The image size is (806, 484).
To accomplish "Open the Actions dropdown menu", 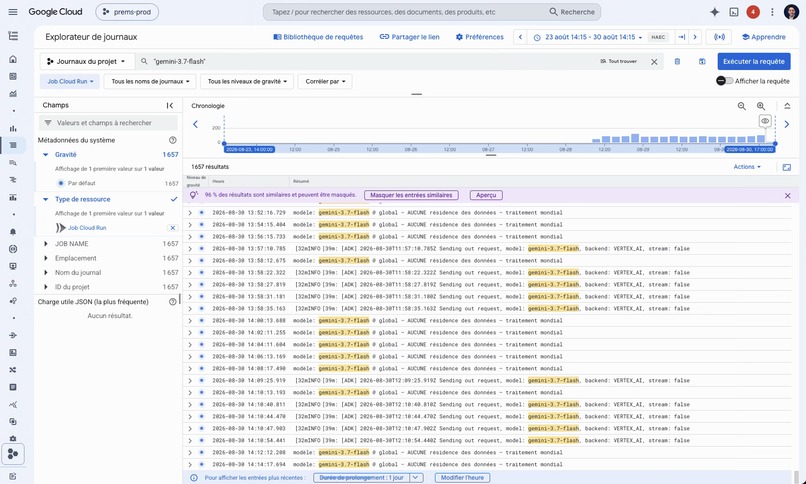I will coord(747,167).
